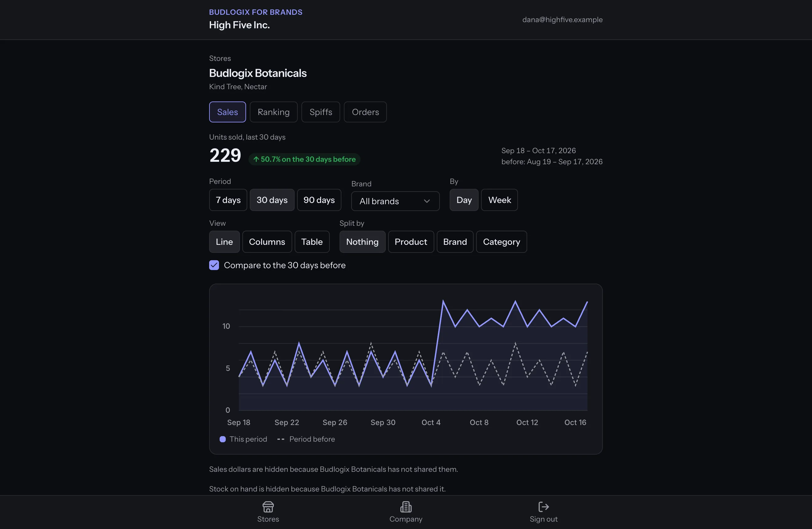Click the Sep 18 axis label
The width and height of the screenshot is (812, 529).
click(238, 422)
